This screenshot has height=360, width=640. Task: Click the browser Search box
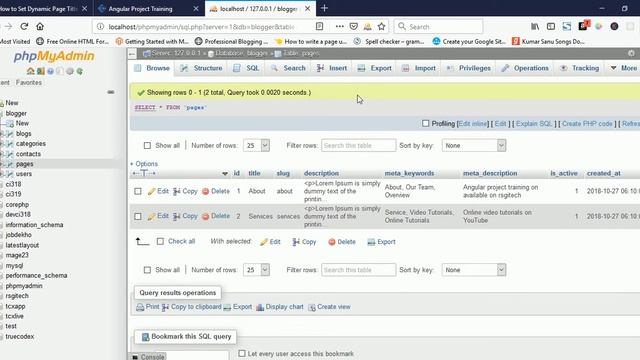point(439,27)
